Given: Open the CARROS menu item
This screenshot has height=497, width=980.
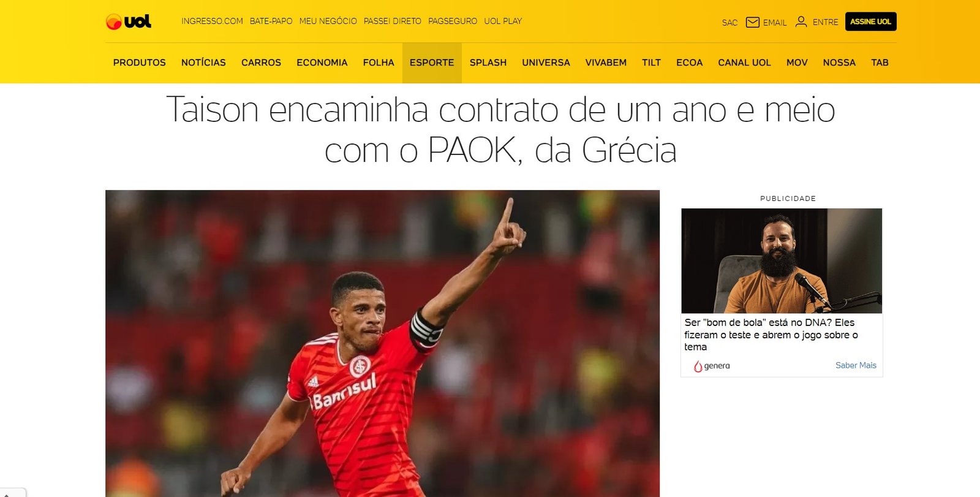Looking at the screenshot, I should click(x=261, y=63).
